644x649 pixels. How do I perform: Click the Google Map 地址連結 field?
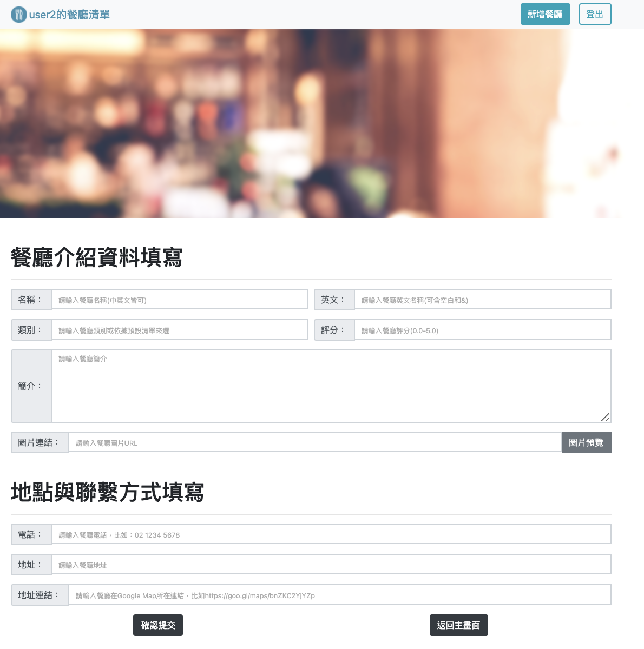pos(340,594)
